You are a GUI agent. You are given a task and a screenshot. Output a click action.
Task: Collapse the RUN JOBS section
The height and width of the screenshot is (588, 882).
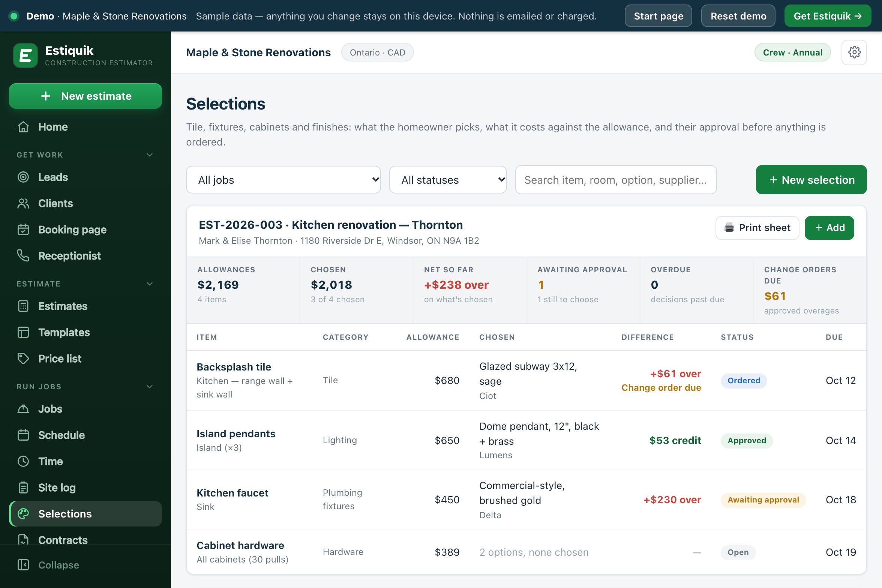point(150,387)
